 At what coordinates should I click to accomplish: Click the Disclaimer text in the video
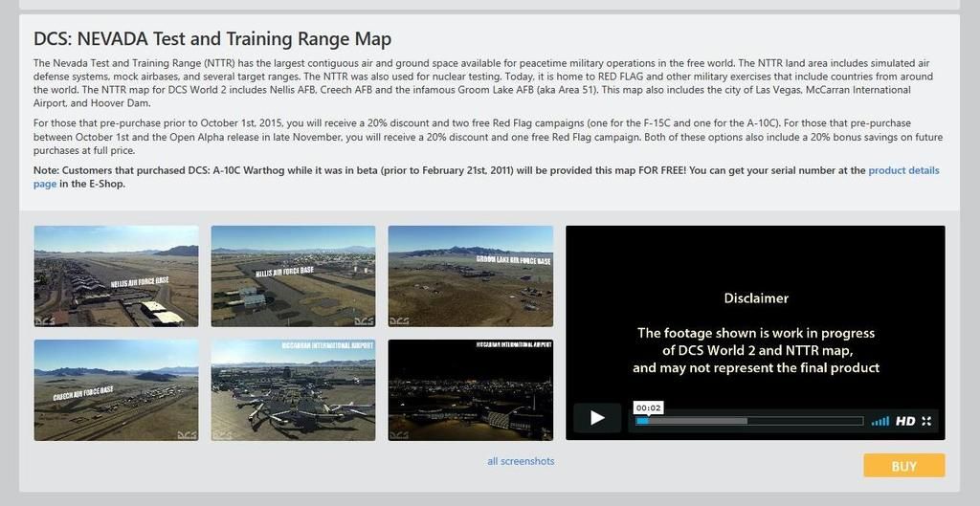756,298
